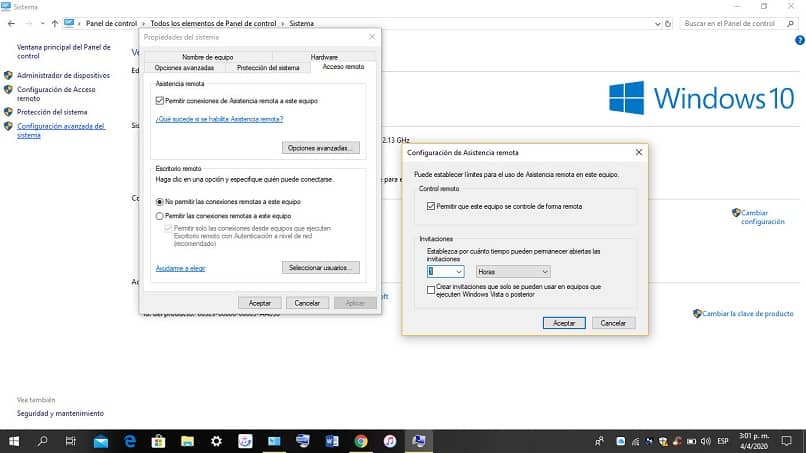The width and height of the screenshot is (806, 453).
Task: Click Seleccionar usuarios button
Action: pos(321,268)
